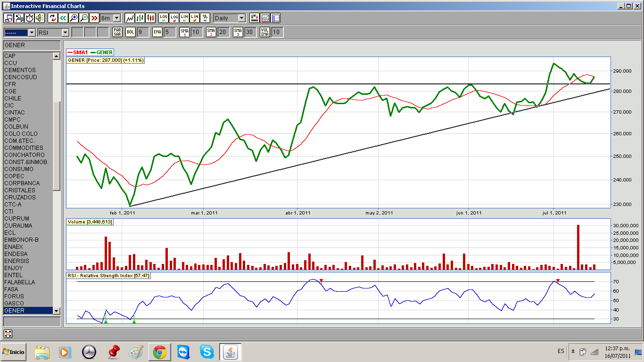Viewport: 644px width, 362px height.
Task: Toggle the SMA 1 moving average
Action: [x=184, y=32]
